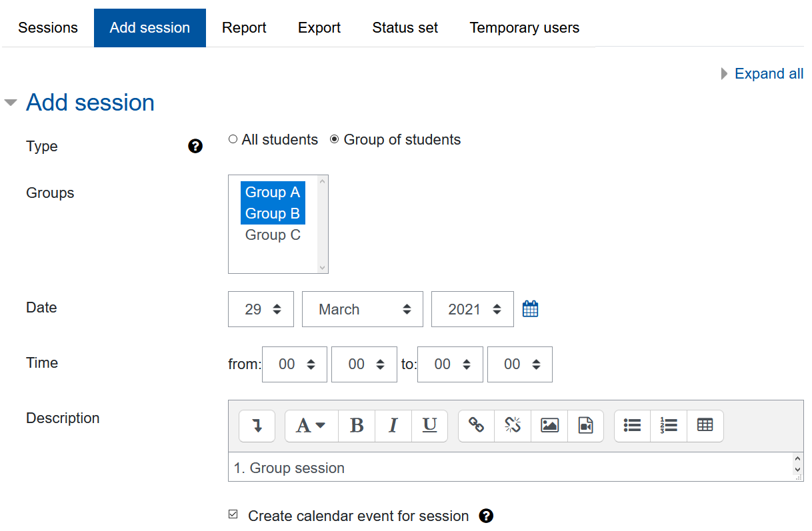
Task: Apply Underline formatting to the description
Action: coord(429,426)
